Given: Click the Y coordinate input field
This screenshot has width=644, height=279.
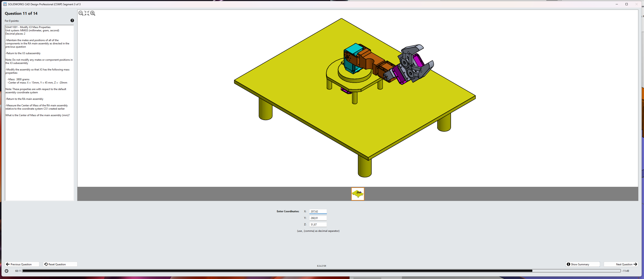Looking at the screenshot, I should pos(318,218).
